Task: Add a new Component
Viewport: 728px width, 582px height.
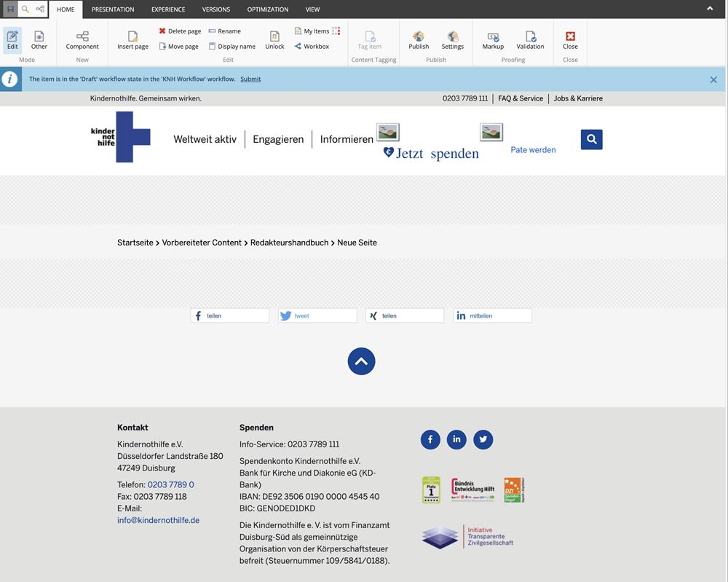Action: [82, 39]
